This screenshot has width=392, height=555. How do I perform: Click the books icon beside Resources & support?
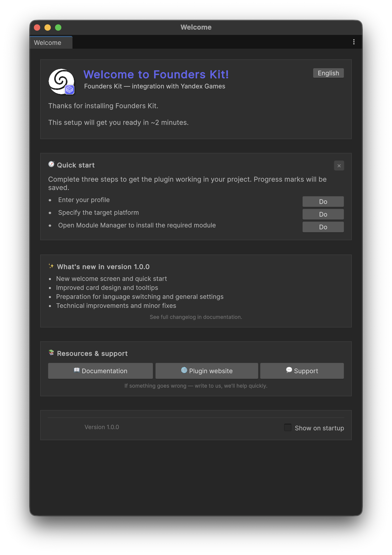(51, 353)
